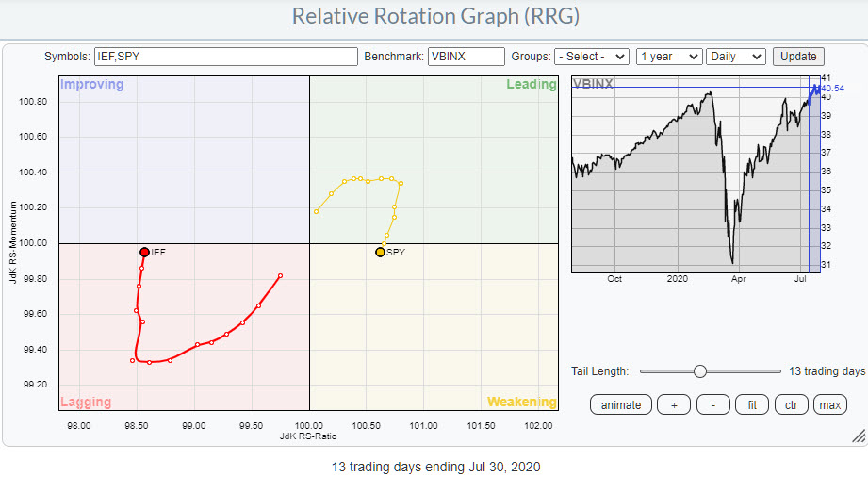This screenshot has width=868, height=477.
Task: Click the Tail Length slider handle
Action: (699, 371)
